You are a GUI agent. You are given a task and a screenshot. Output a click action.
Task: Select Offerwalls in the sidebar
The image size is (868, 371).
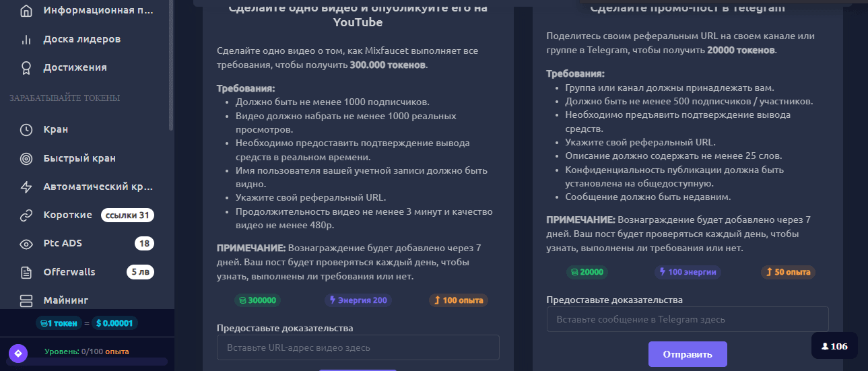click(x=69, y=272)
